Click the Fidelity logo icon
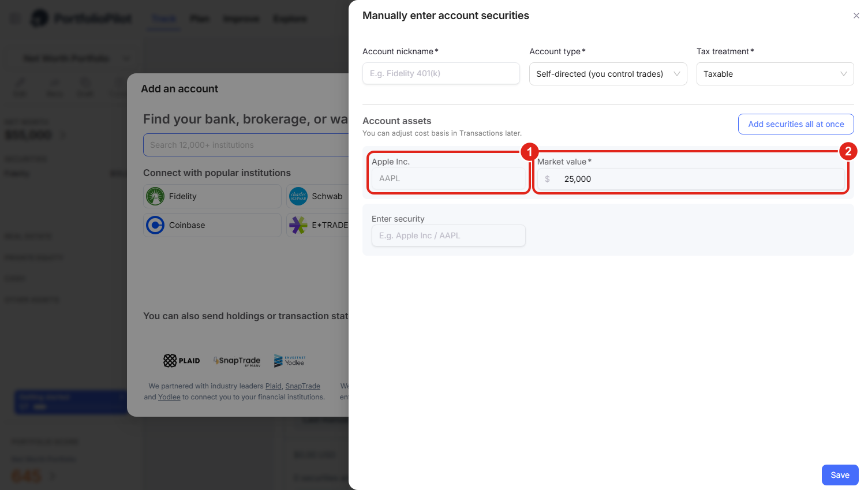This screenshot has height=490, width=868. tap(155, 196)
